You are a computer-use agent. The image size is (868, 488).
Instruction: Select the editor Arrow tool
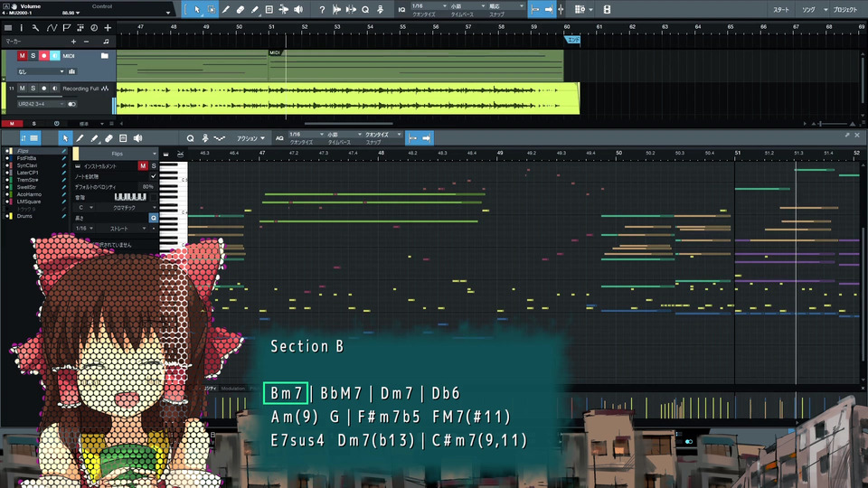click(65, 138)
